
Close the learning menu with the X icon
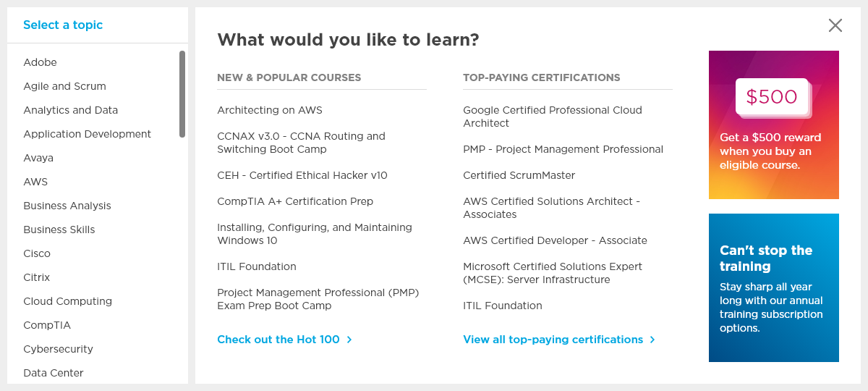coord(835,25)
